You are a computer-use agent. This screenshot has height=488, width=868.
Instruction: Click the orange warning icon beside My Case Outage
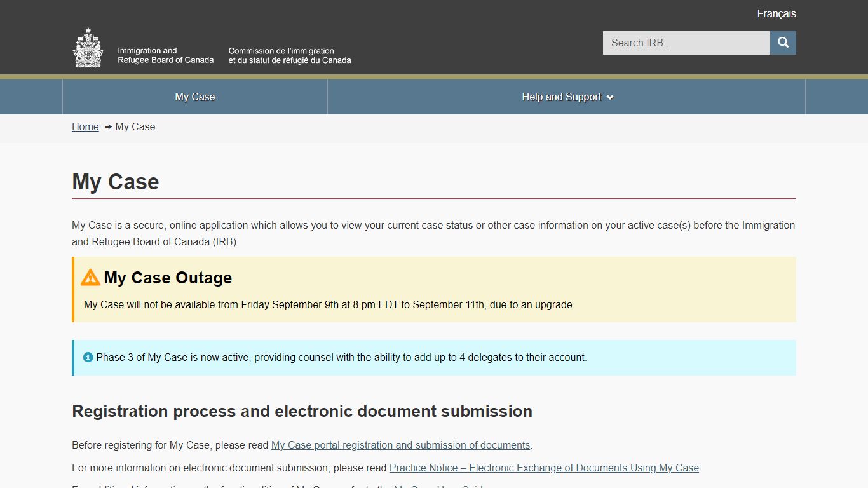(90, 278)
